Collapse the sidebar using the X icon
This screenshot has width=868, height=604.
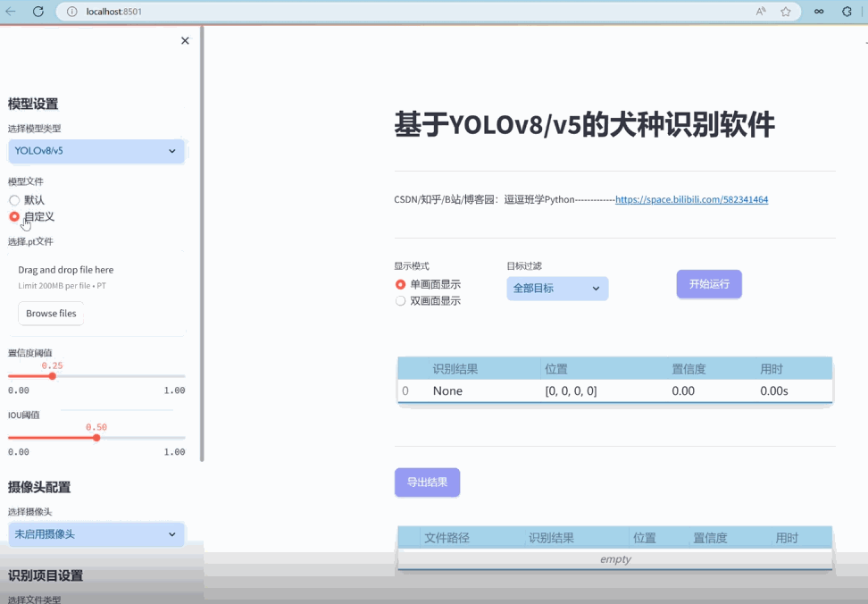coord(185,40)
